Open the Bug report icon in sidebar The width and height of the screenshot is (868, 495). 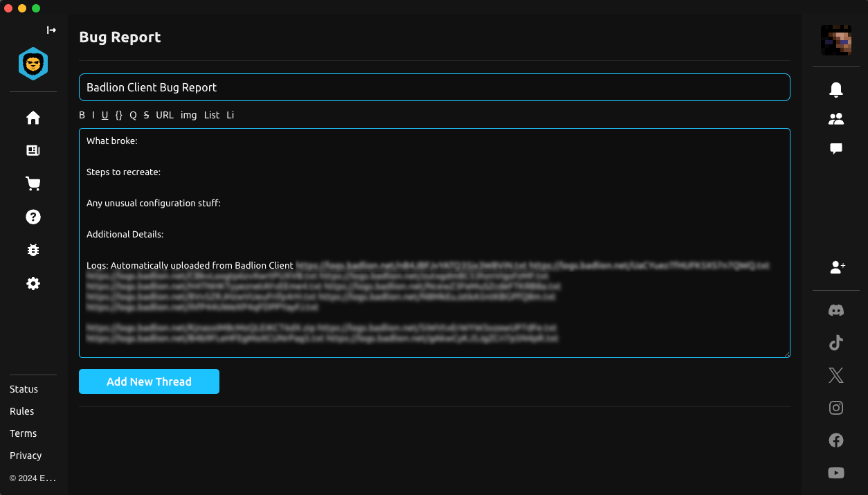pos(33,250)
